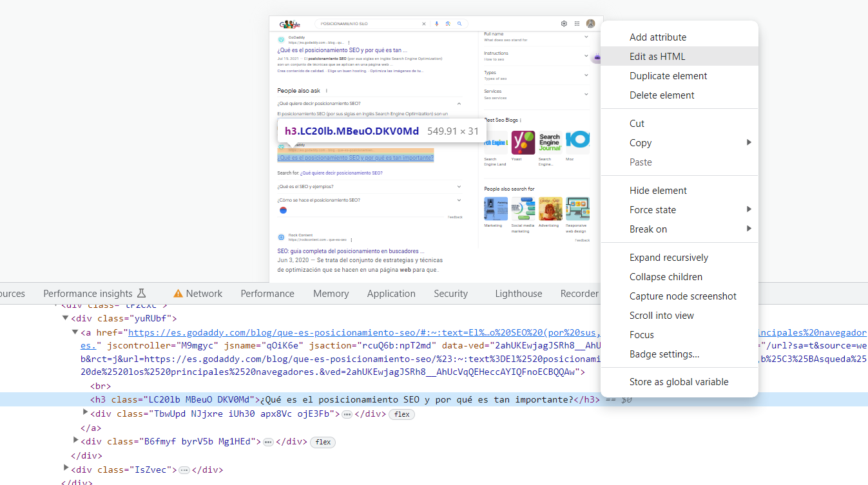The width and height of the screenshot is (868, 485).
Task: Open the Security tab
Action: pos(450,294)
